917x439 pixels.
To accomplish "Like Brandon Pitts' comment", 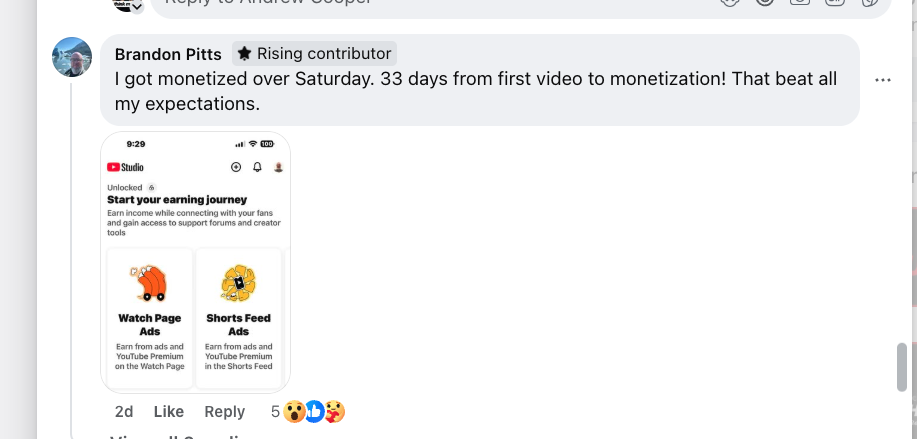I will pyautogui.click(x=169, y=411).
